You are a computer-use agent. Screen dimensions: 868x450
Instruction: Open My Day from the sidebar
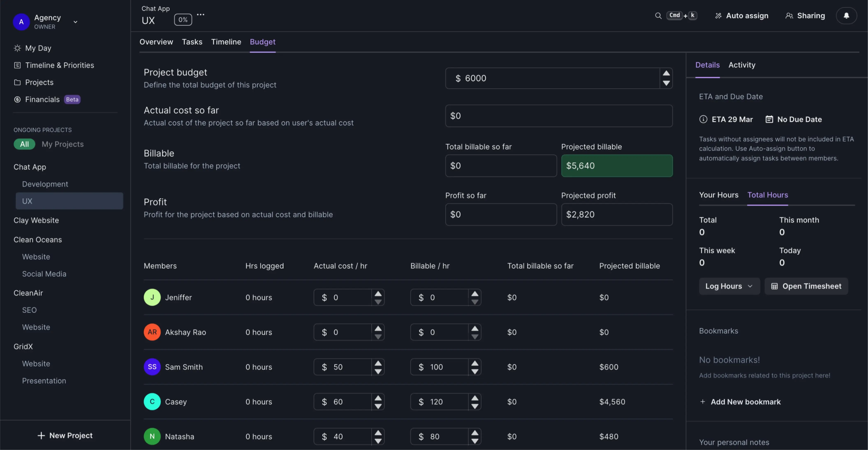38,48
